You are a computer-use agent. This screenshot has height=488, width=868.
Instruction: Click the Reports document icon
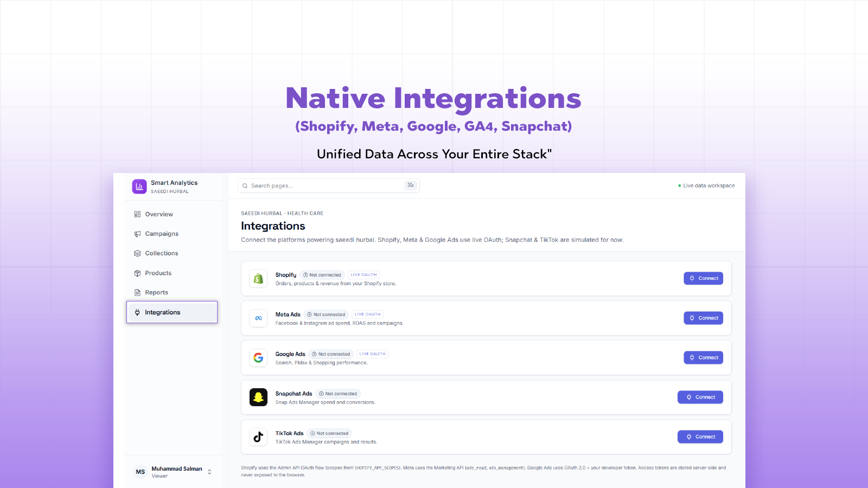pos(137,292)
